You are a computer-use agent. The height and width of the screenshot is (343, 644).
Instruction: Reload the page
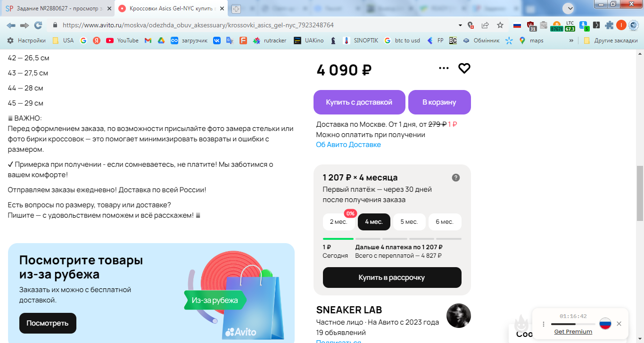(x=38, y=25)
